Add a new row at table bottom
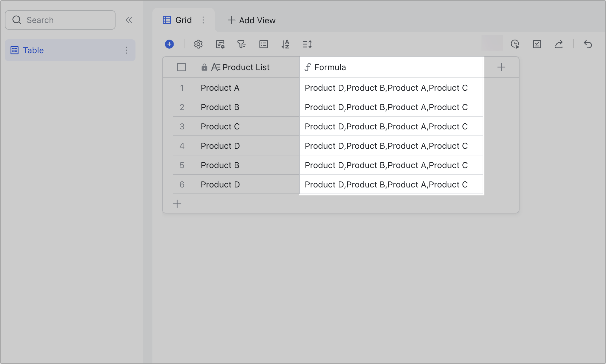This screenshot has width=606, height=364. [x=177, y=204]
